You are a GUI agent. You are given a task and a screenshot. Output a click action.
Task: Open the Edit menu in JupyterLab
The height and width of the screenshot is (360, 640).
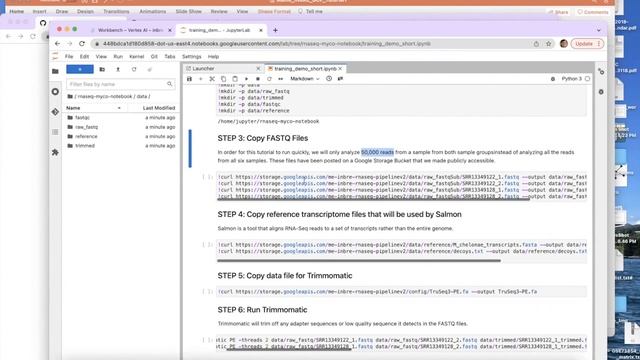pos(84,57)
